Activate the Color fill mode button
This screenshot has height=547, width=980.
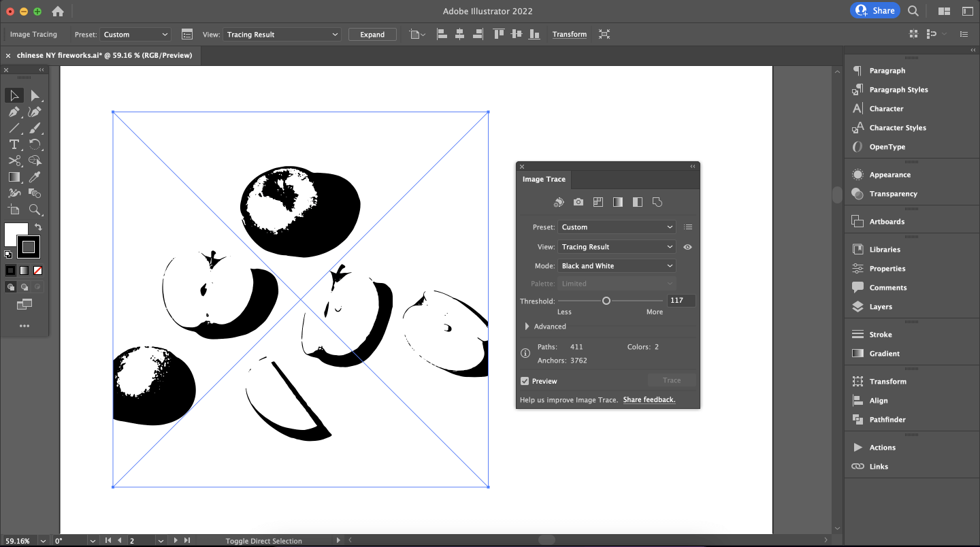pos(10,270)
